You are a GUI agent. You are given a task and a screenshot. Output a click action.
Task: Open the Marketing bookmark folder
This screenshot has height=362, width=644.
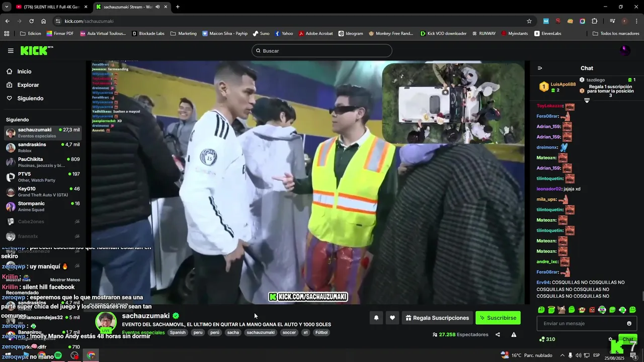[184, 34]
